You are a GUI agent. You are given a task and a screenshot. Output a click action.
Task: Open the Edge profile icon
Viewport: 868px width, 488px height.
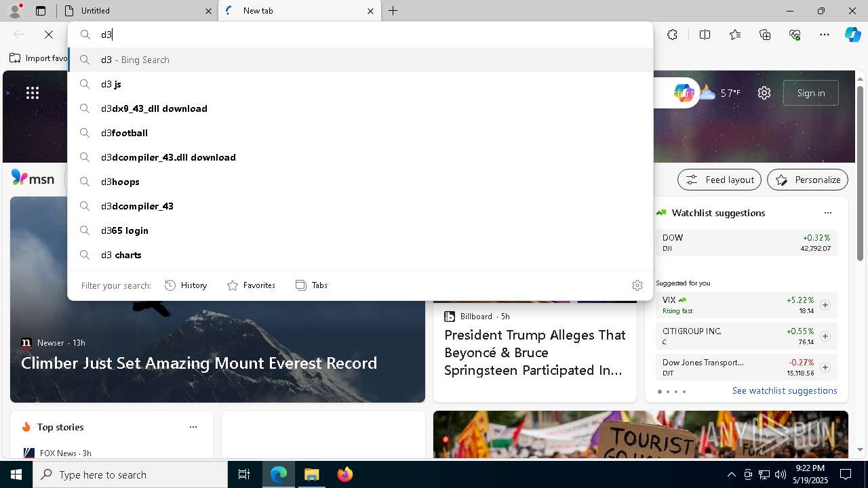pyautogui.click(x=15, y=11)
